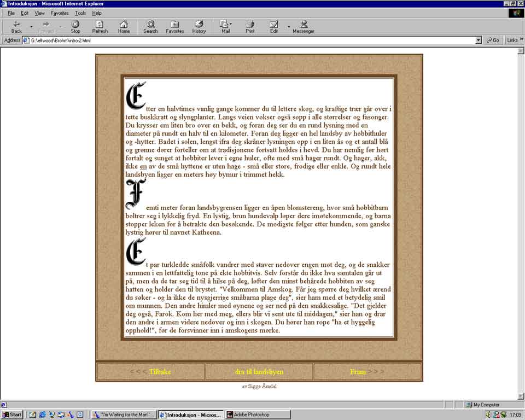Viewport: 525px width, 420px height.
Task: Follow the Tilbake link
Action: pyautogui.click(x=160, y=372)
